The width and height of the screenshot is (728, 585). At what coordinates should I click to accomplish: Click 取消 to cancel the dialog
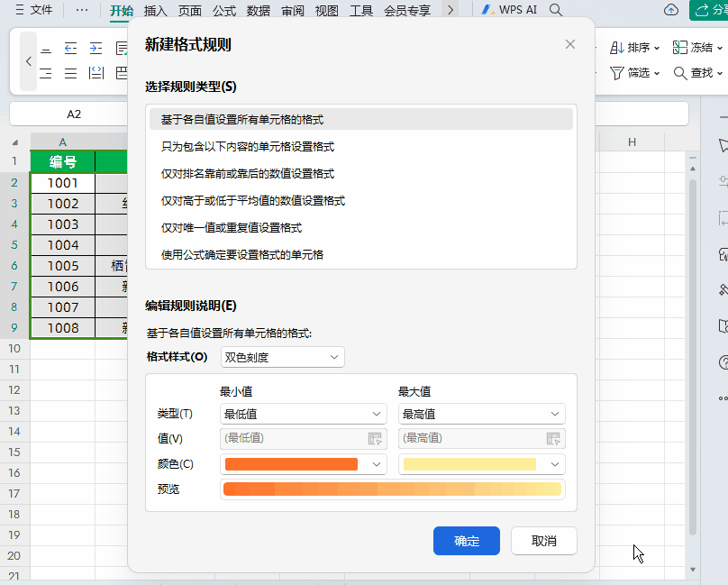click(x=543, y=541)
